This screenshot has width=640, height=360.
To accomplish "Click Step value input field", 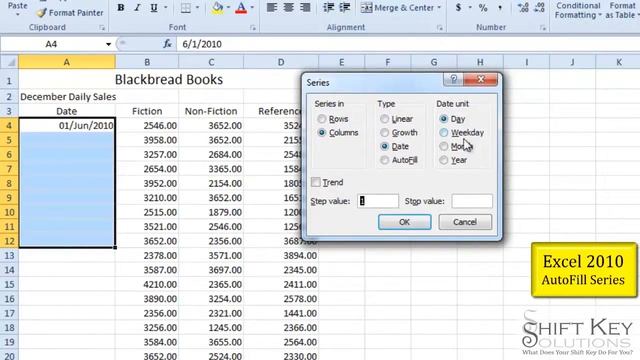I will tap(378, 201).
